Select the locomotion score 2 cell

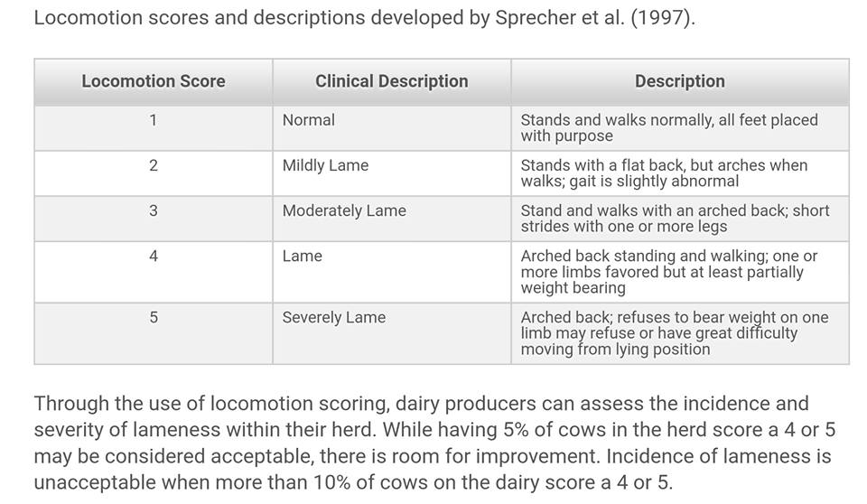pyautogui.click(x=154, y=173)
